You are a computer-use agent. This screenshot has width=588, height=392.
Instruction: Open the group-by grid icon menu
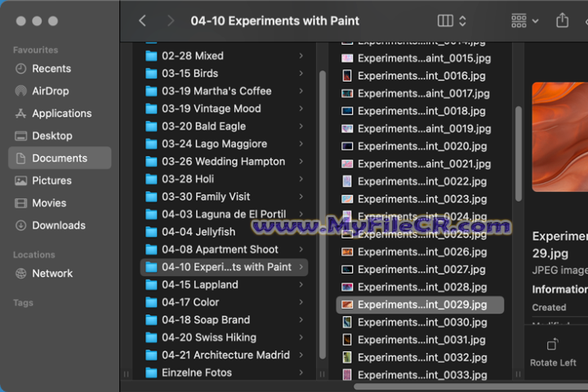coord(519,20)
